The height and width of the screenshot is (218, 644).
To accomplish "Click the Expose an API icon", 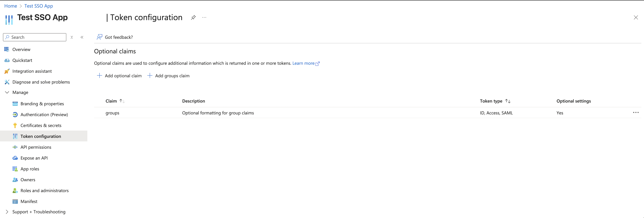I will point(15,158).
